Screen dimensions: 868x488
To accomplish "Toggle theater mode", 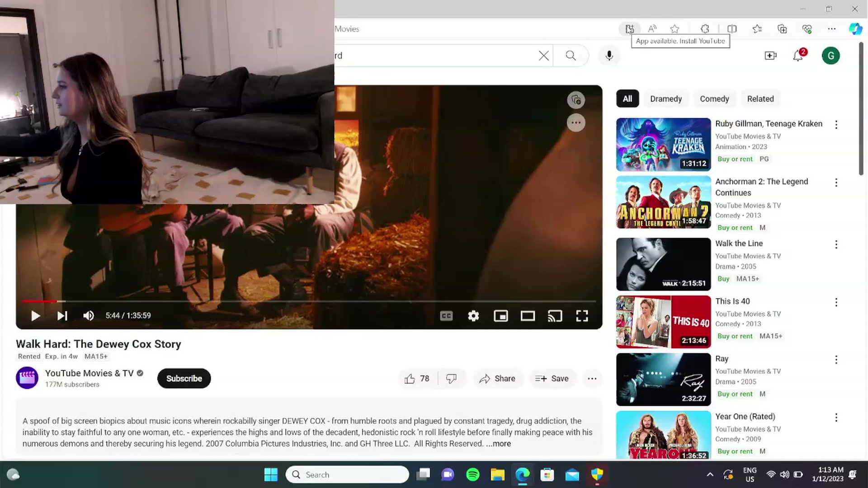I will coord(528,316).
